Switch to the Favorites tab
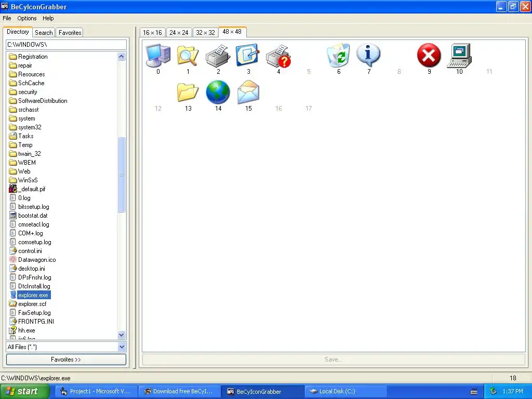Viewport: 532px width, 399px height. pyautogui.click(x=70, y=33)
